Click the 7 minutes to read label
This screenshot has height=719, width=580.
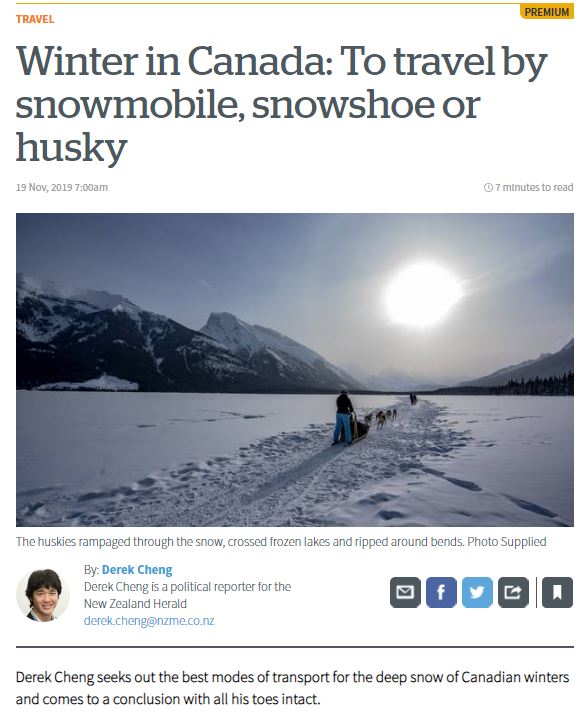[x=534, y=188]
